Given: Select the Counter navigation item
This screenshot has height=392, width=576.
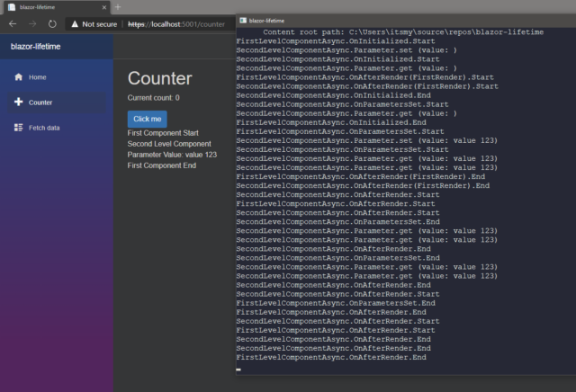Looking at the screenshot, I should click(x=40, y=102).
